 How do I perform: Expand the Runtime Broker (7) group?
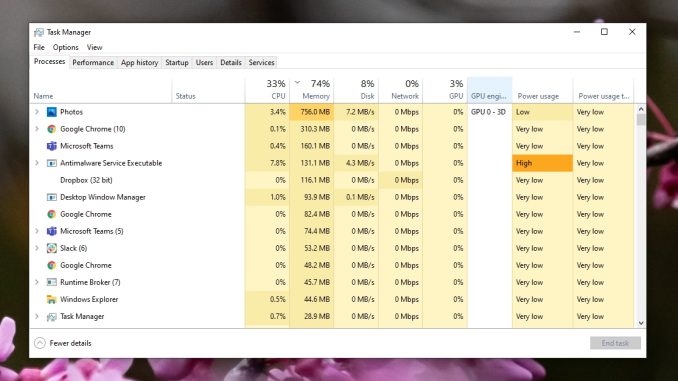tap(37, 282)
